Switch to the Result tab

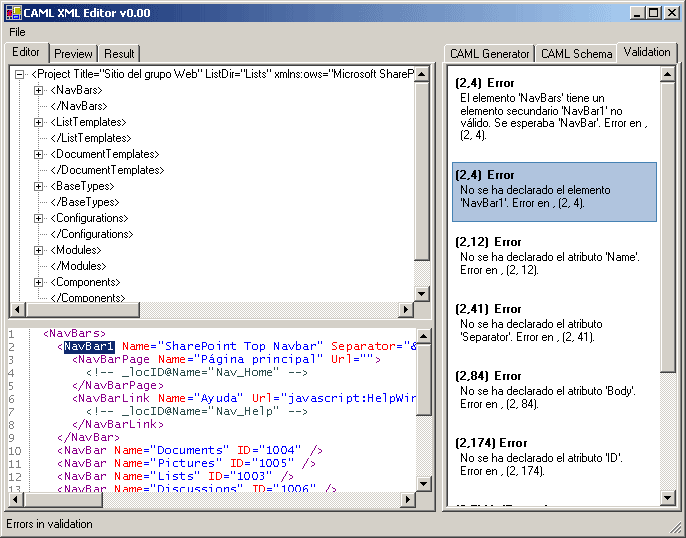[x=119, y=54]
